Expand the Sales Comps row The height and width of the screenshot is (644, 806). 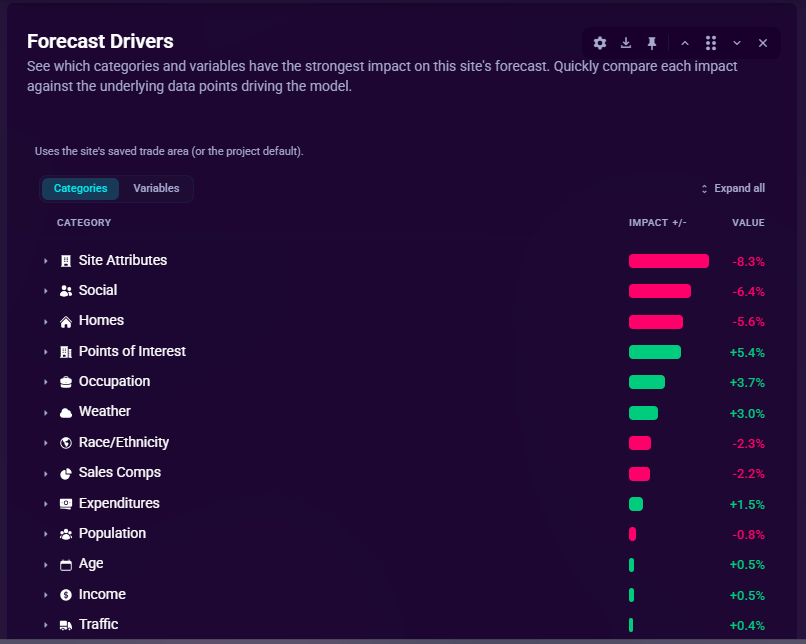pyautogui.click(x=46, y=473)
